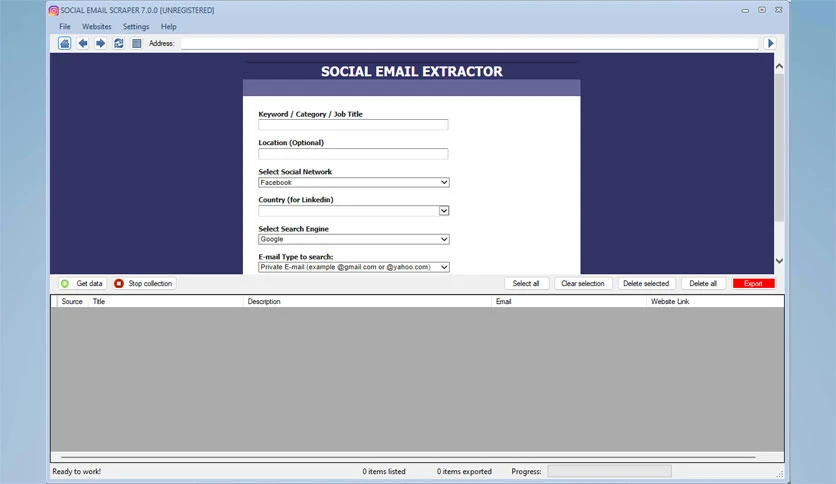Screen dimensions: 836x484
Task: Click the Location (Optional) field
Action: click(x=353, y=154)
